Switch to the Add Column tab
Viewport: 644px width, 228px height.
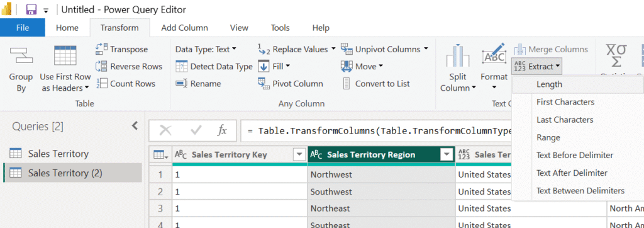click(x=184, y=28)
